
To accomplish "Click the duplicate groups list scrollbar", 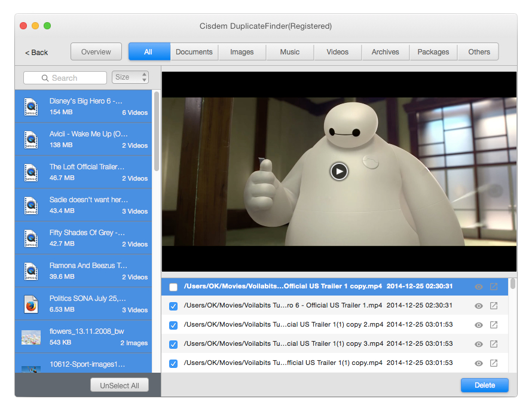I will coord(157,132).
